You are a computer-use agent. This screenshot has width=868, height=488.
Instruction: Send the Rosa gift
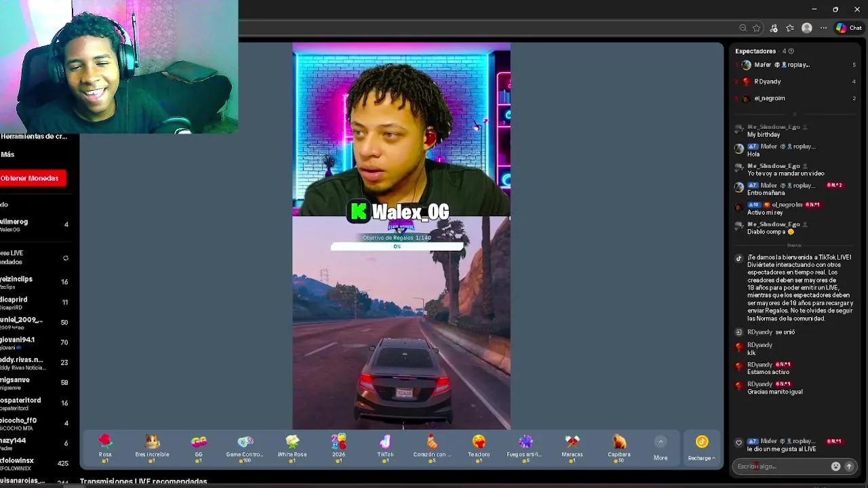(105, 448)
